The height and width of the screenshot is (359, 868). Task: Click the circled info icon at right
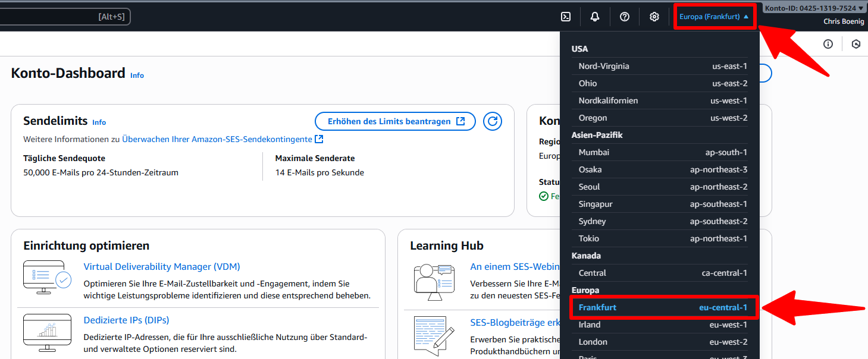coord(828,44)
